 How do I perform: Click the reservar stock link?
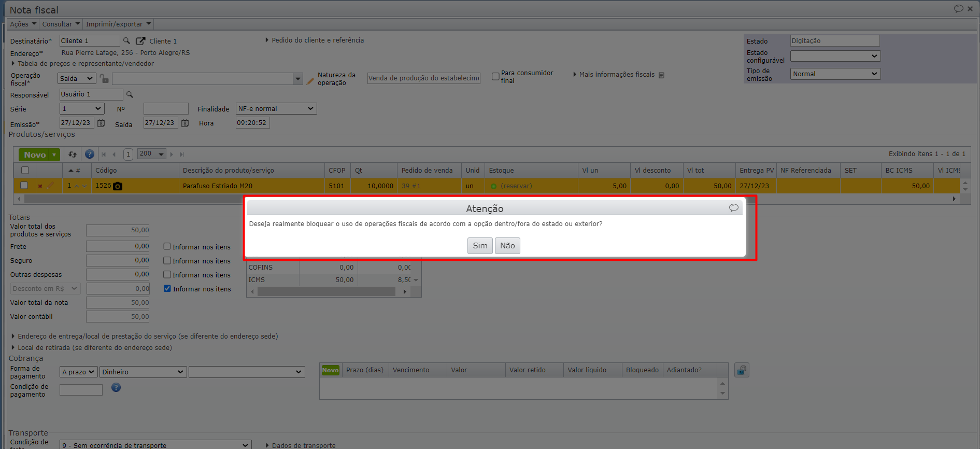[516, 186]
